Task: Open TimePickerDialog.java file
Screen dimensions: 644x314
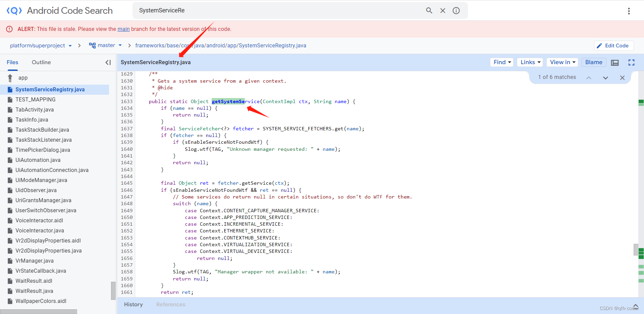Action: [43, 150]
